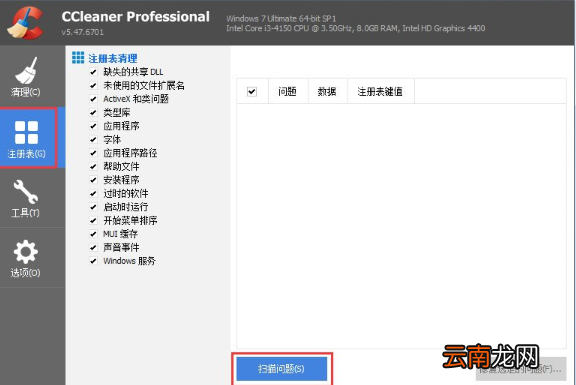The width and height of the screenshot is (576, 385).
Task: Toggle 过时的软件 checkbox
Action: click(x=93, y=194)
